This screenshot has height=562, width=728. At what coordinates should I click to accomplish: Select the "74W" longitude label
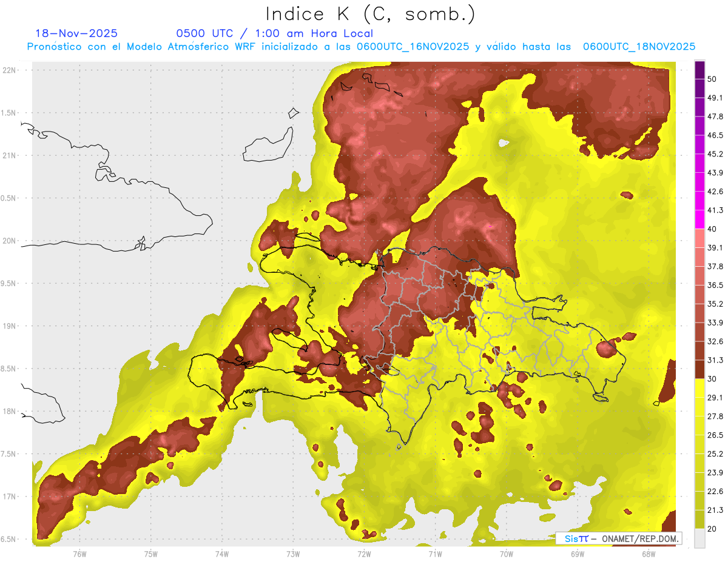click(222, 554)
